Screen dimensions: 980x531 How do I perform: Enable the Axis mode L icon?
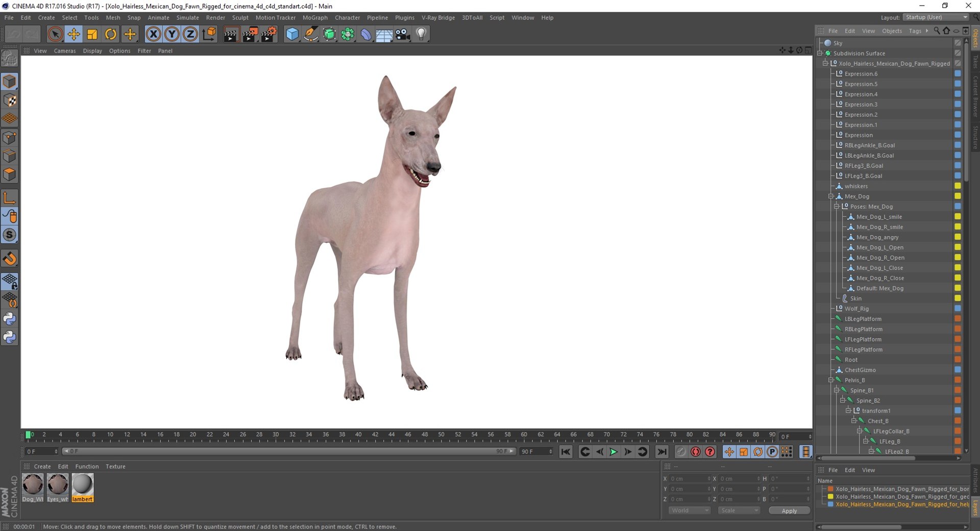(10, 198)
